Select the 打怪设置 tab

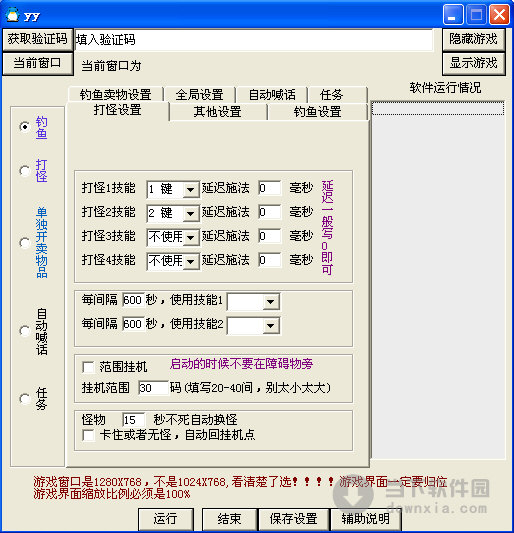[x=118, y=110]
